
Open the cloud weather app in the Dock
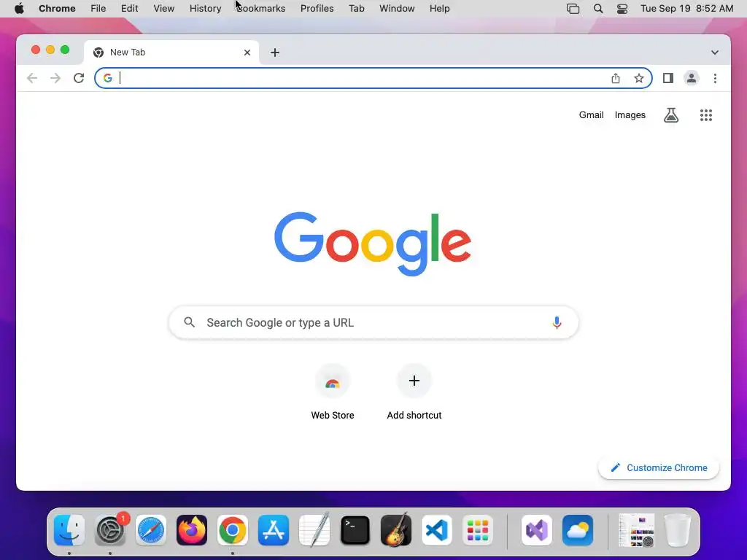click(x=578, y=530)
